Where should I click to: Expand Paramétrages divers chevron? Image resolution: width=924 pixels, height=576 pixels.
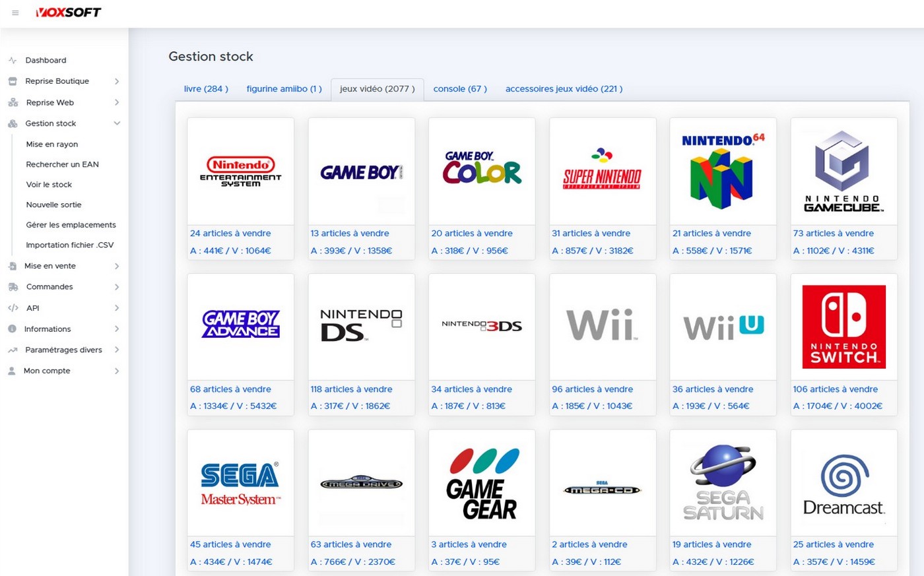tap(117, 350)
